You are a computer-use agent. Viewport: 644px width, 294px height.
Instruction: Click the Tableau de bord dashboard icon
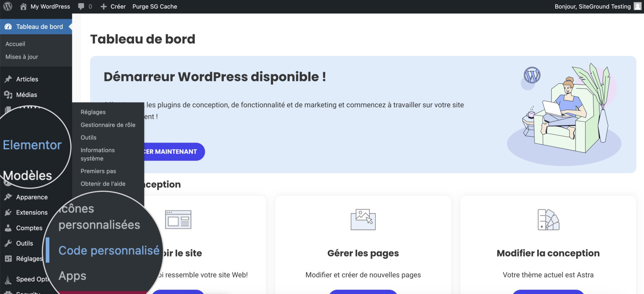8,27
